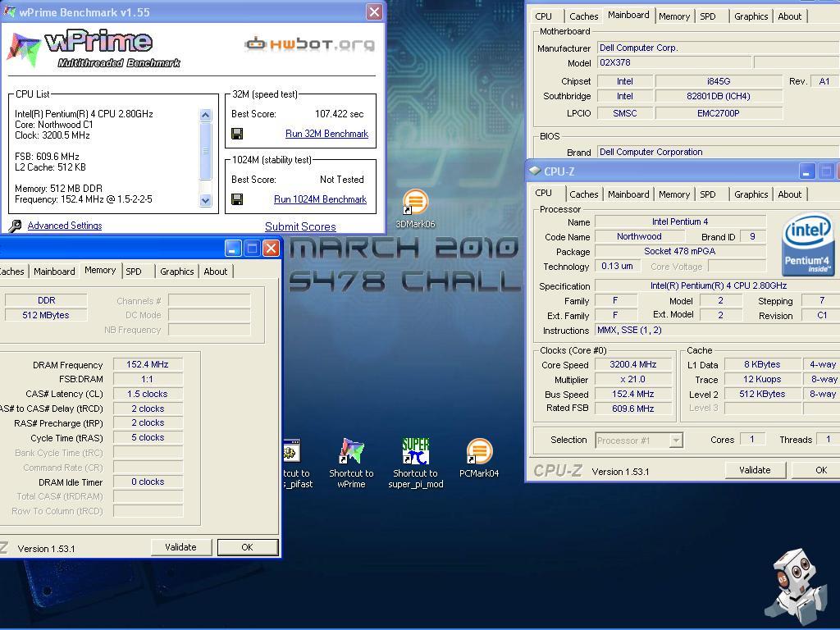Click OK in the CPU-Z memory window
The width and height of the screenshot is (840, 630).
point(248,547)
